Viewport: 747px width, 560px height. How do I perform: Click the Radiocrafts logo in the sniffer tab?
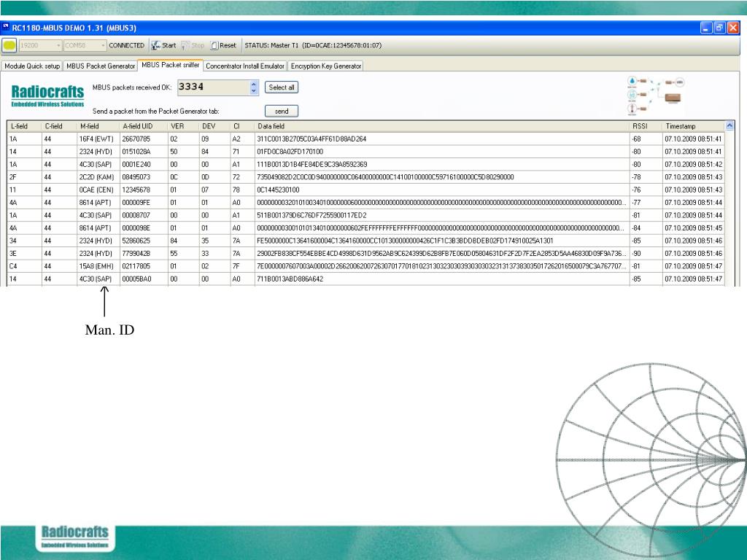pyautogui.click(x=47, y=96)
